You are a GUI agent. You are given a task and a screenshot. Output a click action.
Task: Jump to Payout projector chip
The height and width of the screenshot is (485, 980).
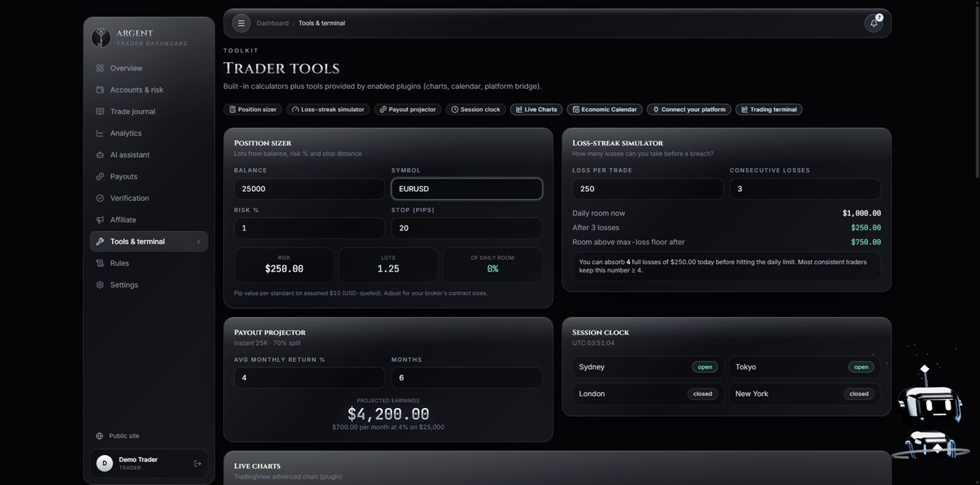point(408,109)
